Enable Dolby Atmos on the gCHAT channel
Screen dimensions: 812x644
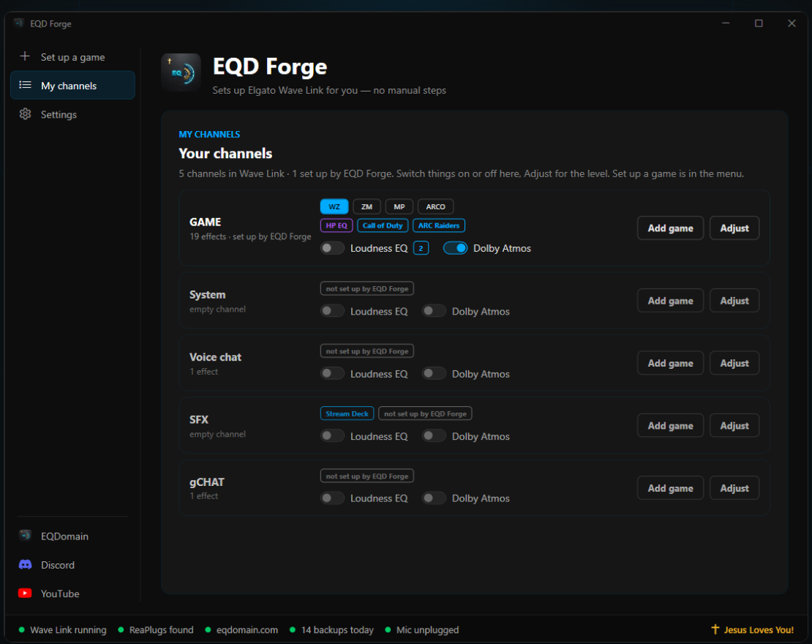pos(434,498)
